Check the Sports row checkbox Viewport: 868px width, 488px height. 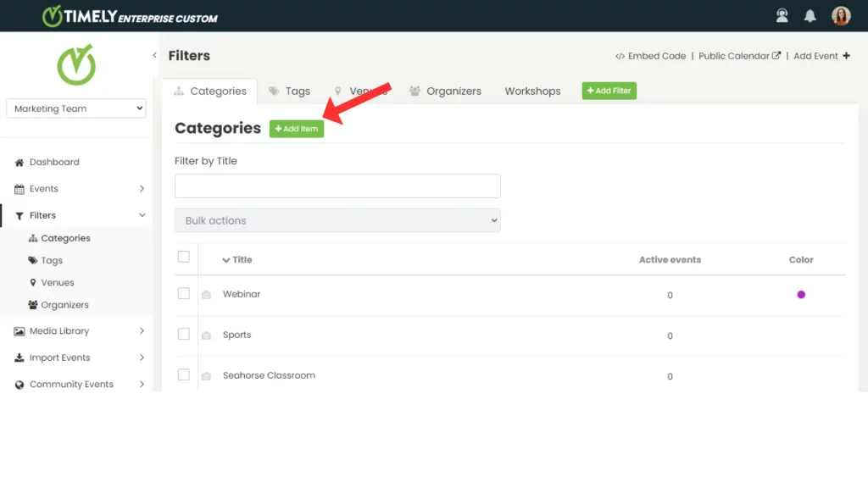[x=184, y=334]
